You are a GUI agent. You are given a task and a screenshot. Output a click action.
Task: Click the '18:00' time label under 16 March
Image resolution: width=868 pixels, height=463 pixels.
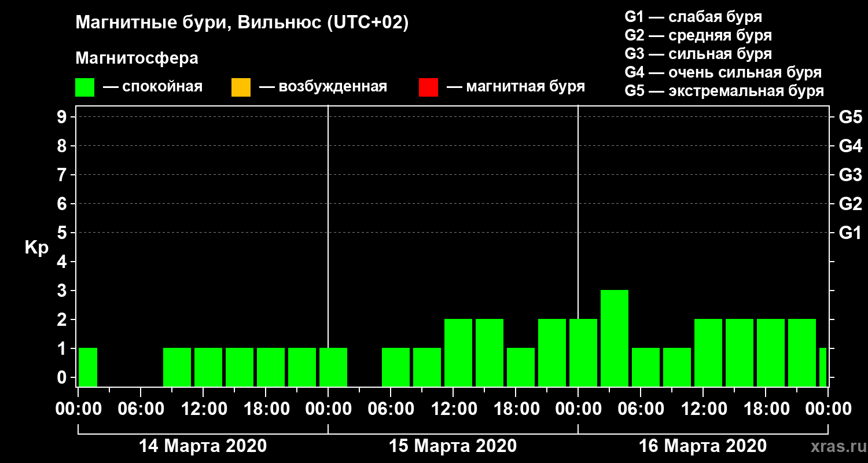(766, 409)
